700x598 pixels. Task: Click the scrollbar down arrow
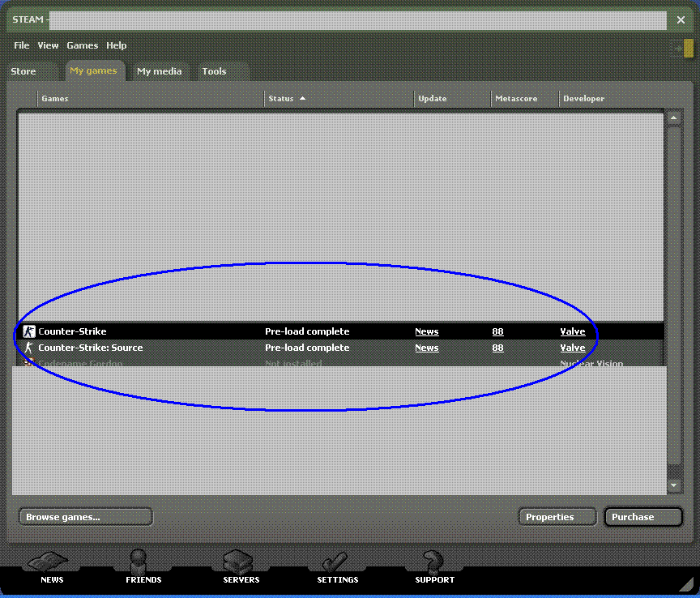[674, 485]
